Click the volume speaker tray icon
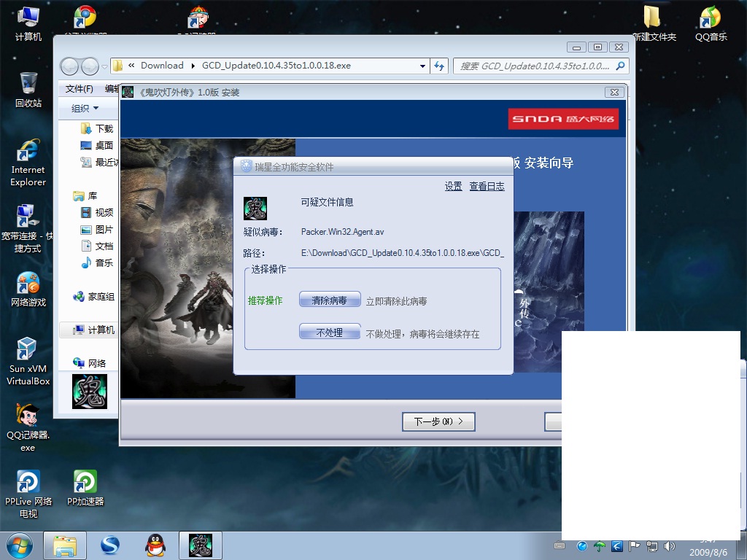Viewport: 747px width, 560px height. pyautogui.click(x=670, y=546)
